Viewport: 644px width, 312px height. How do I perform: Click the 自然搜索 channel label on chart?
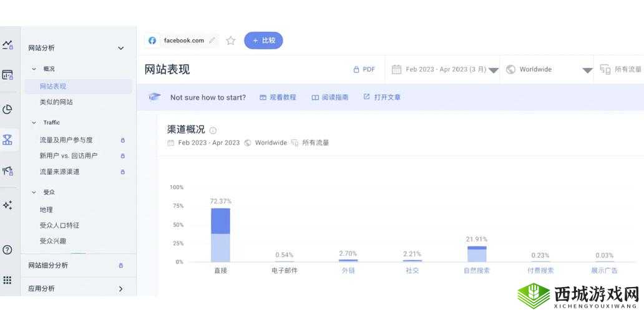(477, 271)
